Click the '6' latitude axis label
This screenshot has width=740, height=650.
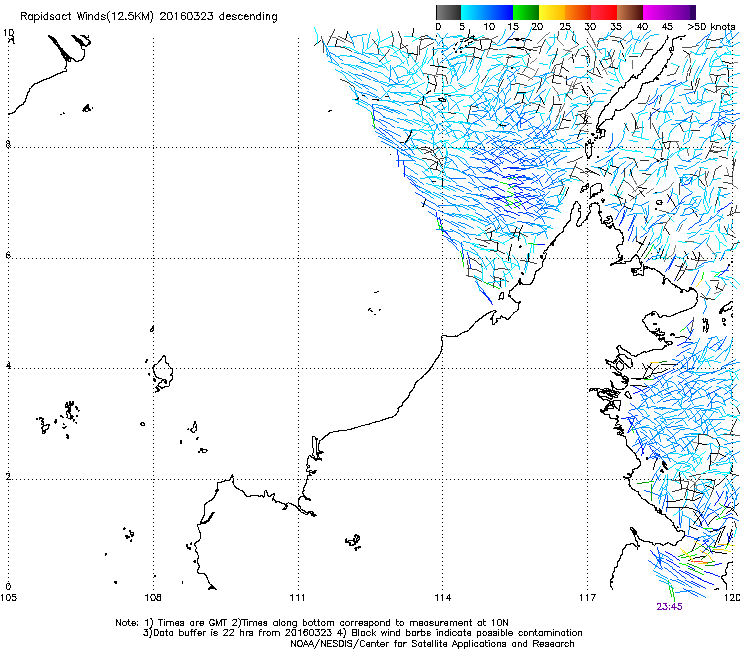[8, 255]
